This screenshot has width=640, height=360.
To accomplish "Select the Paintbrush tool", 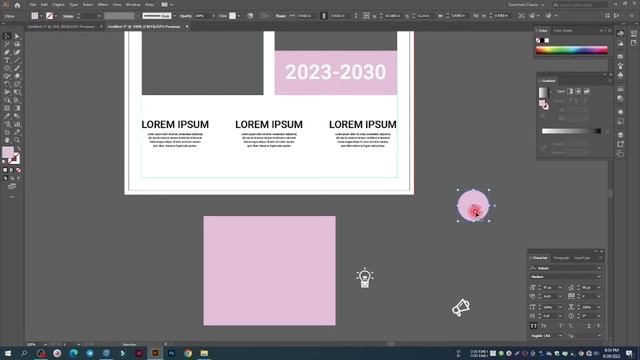I will 17,68.
